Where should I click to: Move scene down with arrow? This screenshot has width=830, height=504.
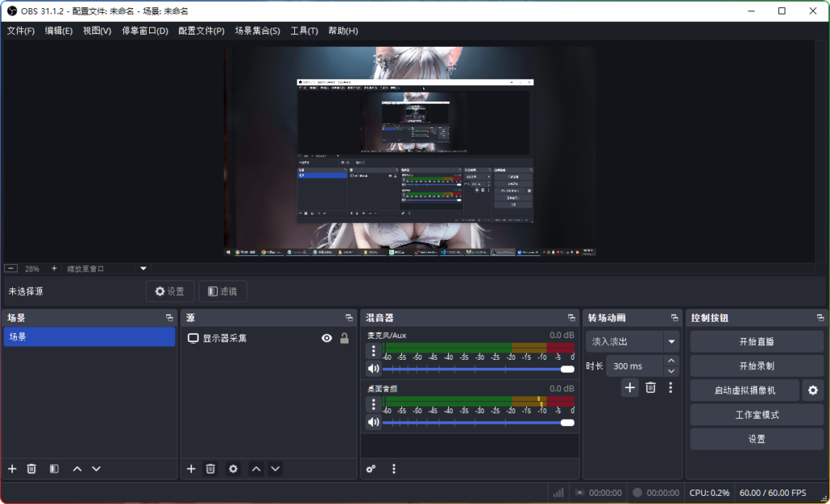96,468
